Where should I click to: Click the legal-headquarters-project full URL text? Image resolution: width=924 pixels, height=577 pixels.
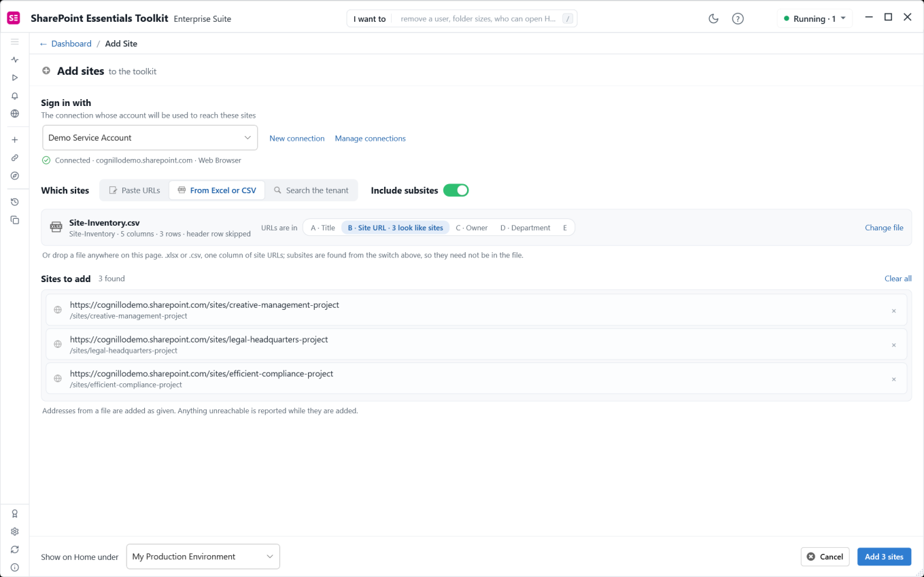coord(199,339)
